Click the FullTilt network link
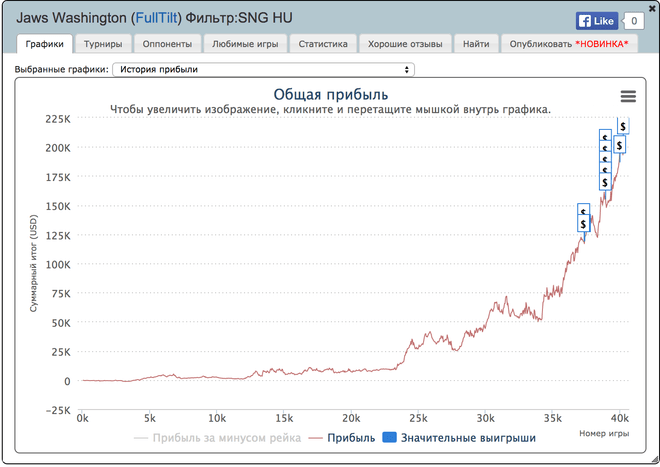 (158, 18)
